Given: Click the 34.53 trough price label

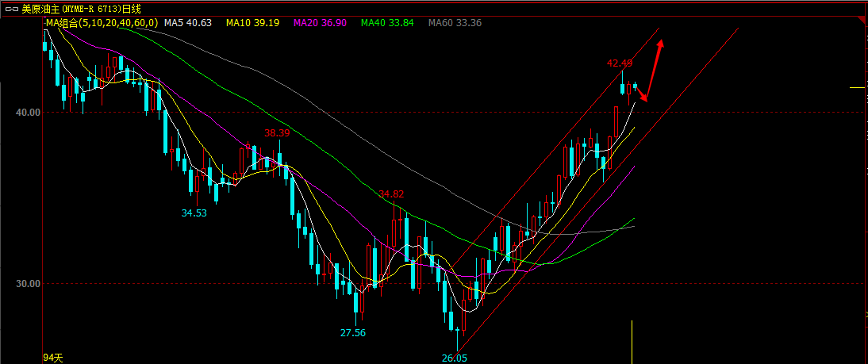Looking at the screenshot, I should (x=194, y=213).
